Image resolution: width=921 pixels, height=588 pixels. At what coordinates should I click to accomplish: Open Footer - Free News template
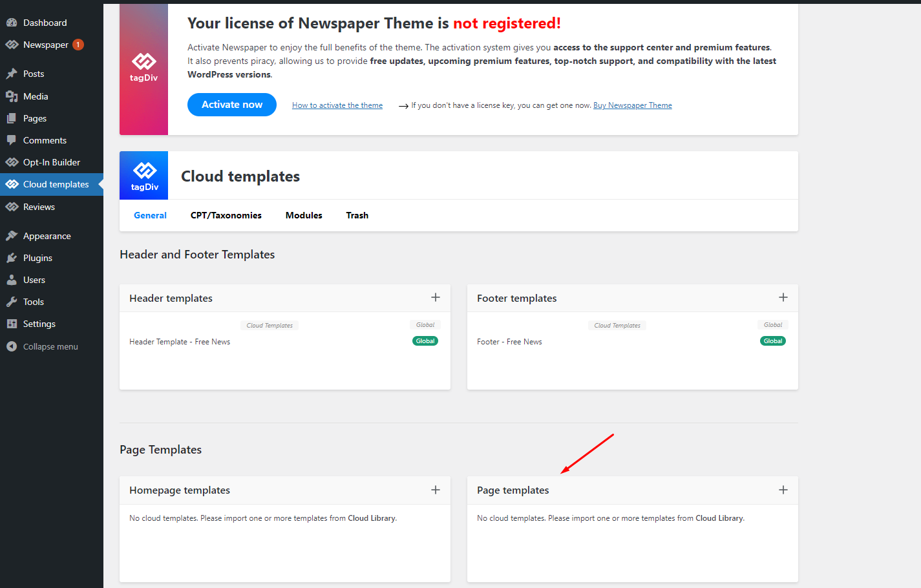click(x=509, y=342)
